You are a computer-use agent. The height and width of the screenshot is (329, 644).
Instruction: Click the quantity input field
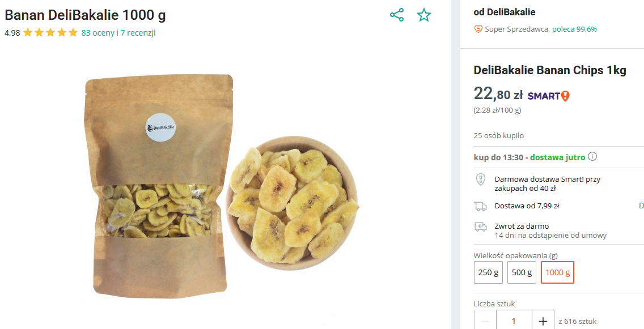point(514,321)
